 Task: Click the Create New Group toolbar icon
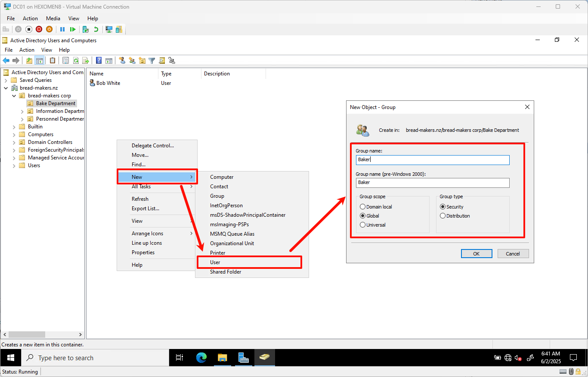tap(132, 61)
